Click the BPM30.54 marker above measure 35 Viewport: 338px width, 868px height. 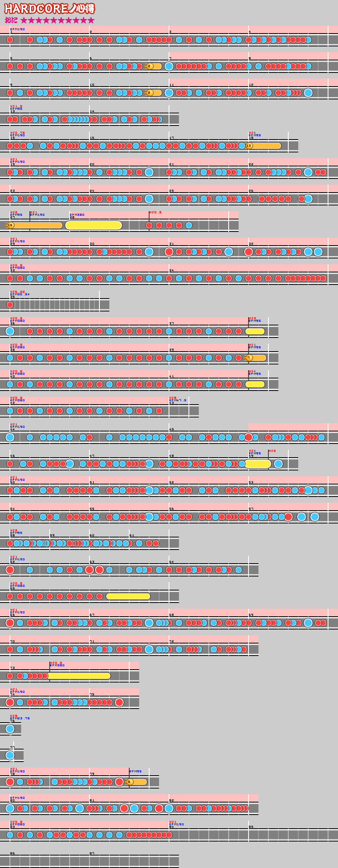pyautogui.click(x=19, y=294)
